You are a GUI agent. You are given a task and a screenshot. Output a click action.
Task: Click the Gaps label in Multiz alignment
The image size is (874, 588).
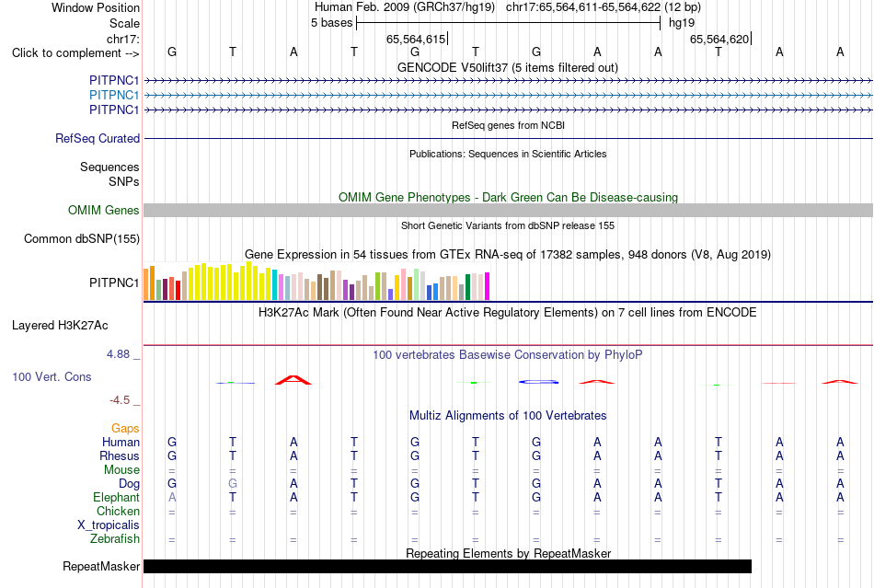click(x=125, y=428)
